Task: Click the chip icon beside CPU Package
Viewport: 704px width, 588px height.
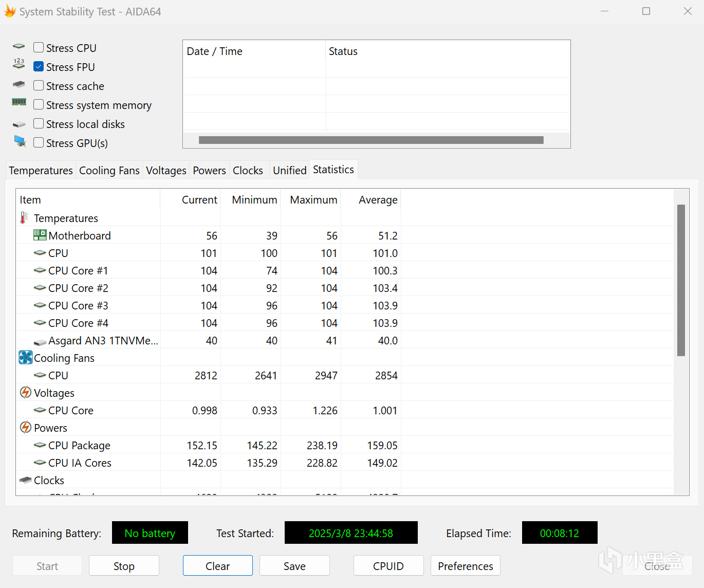Action: point(40,445)
